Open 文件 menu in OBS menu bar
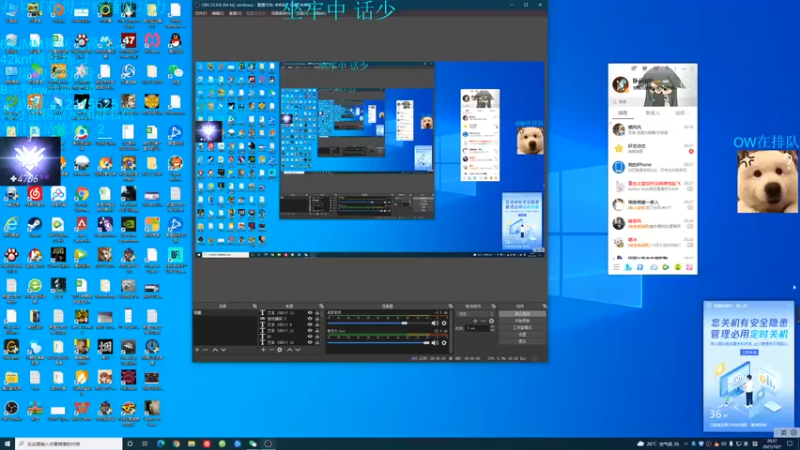800x450 pixels. [201, 13]
